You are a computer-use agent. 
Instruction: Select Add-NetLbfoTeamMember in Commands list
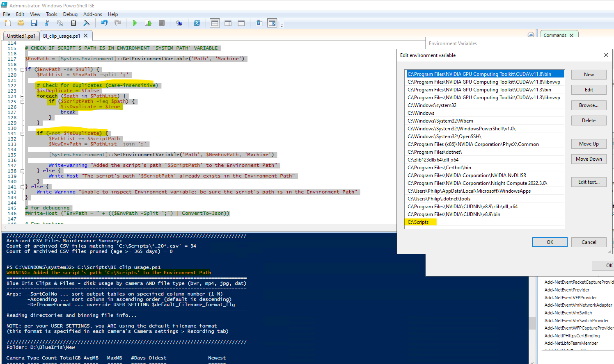coord(571,343)
